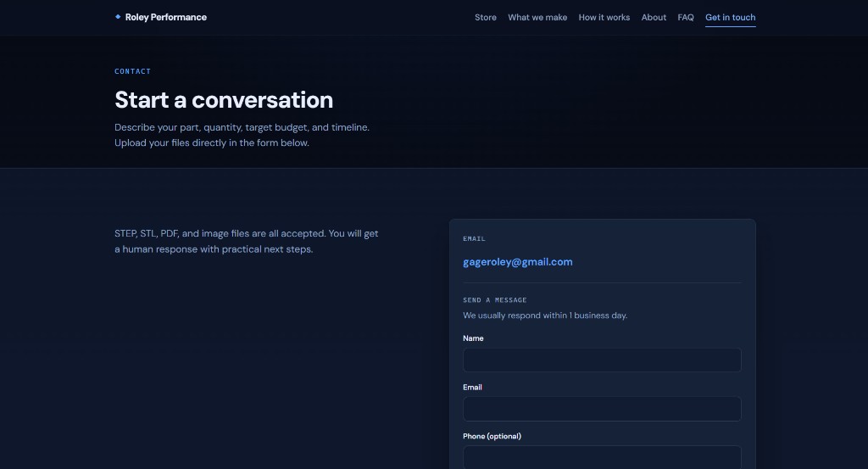The image size is (868, 469).
Task: Click the gageroley@gmail.com email link
Action: point(518,262)
